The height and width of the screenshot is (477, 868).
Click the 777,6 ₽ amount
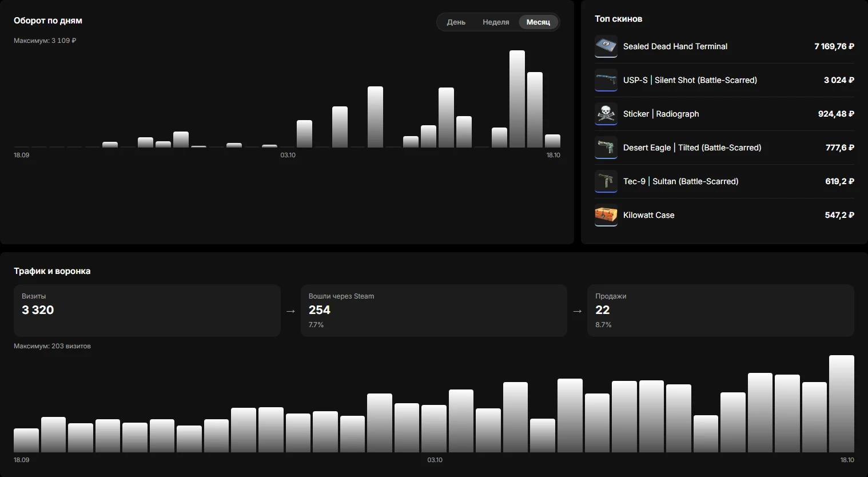click(839, 148)
